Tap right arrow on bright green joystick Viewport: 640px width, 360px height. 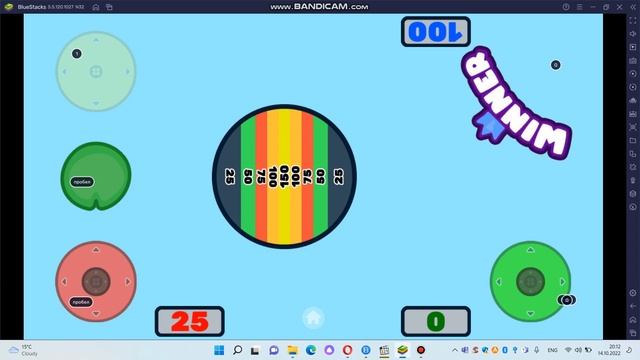pos(562,282)
